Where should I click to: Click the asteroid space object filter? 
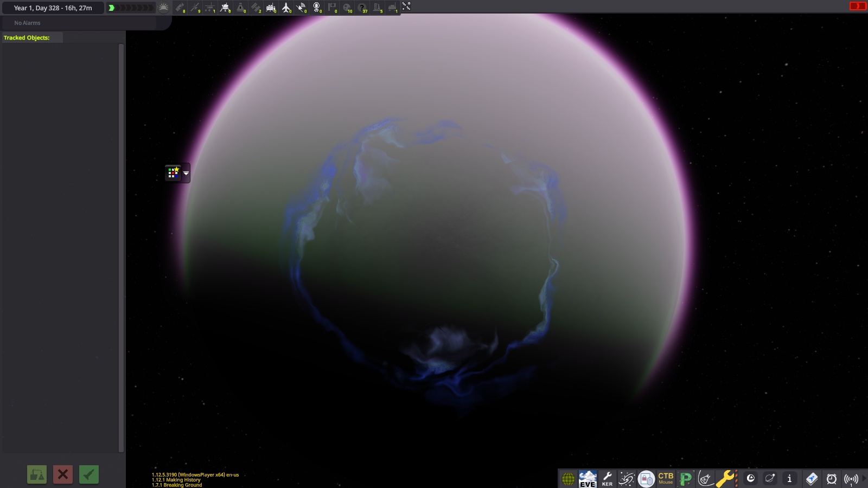click(x=347, y=8)
